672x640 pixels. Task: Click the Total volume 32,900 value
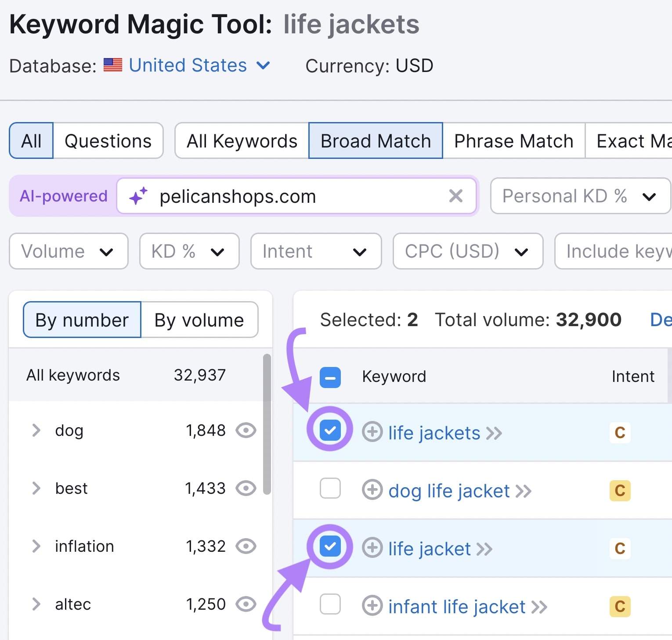[589, 320]
